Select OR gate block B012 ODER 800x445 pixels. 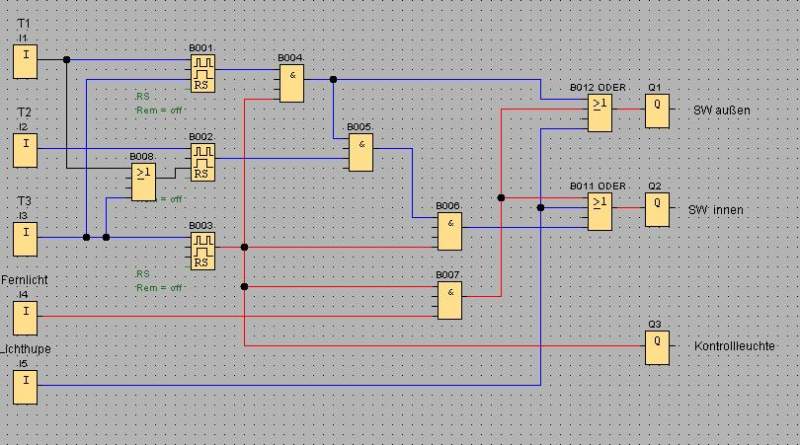click(x=599, y=113)
